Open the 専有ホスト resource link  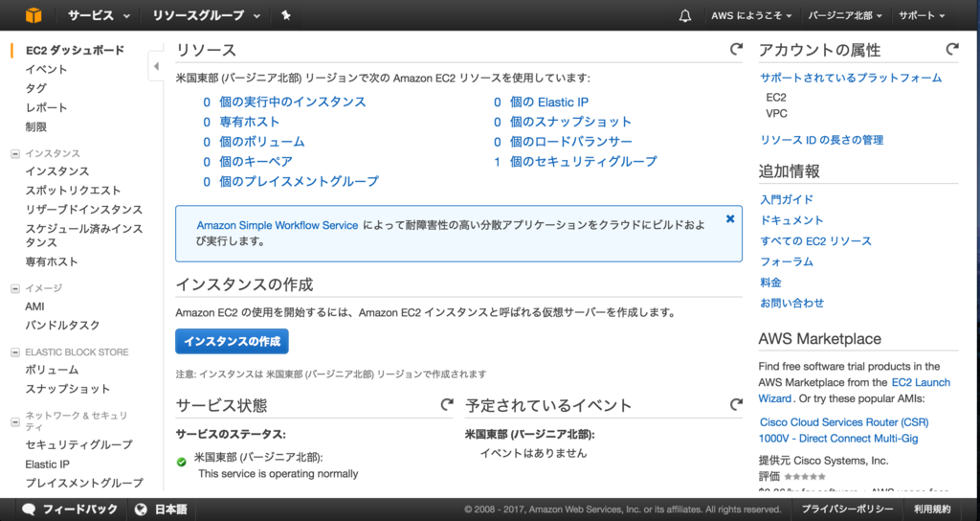tap(250, 122)
